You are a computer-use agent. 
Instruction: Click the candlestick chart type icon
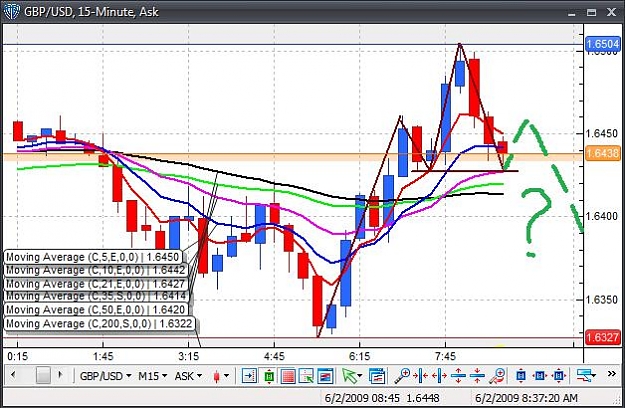tap(217, 376)
